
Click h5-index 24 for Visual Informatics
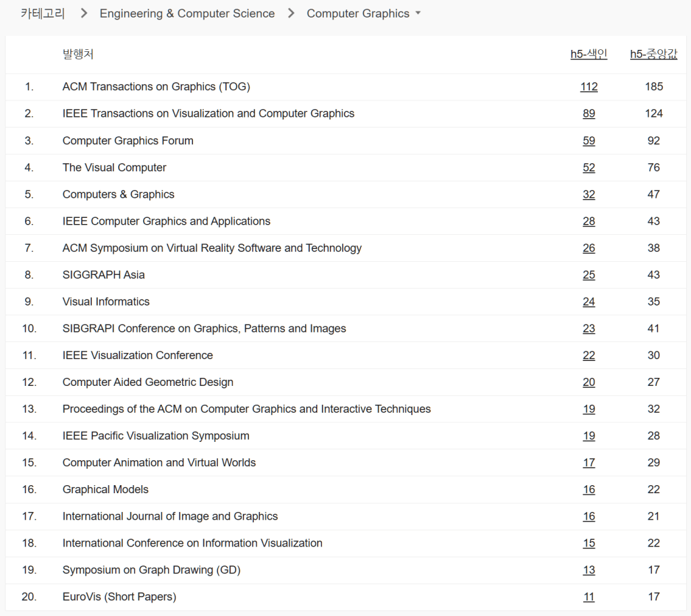(x=588, y=302)
